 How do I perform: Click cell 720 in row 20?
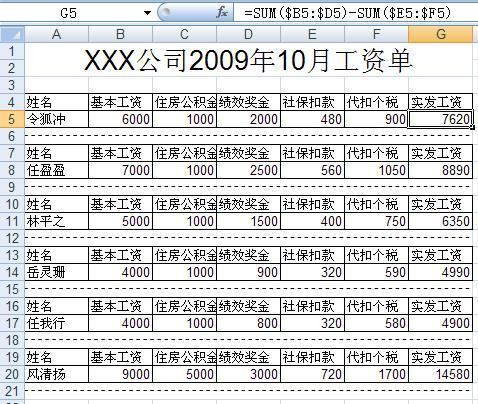312,374
